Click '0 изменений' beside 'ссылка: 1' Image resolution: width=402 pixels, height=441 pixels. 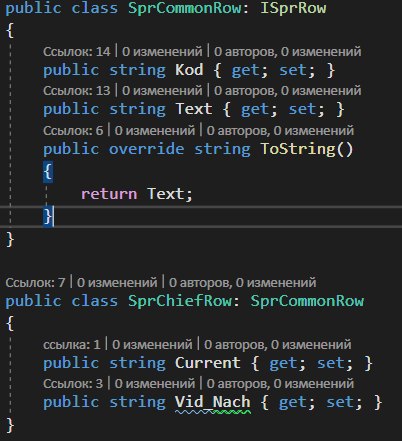[x=152, y=345]
